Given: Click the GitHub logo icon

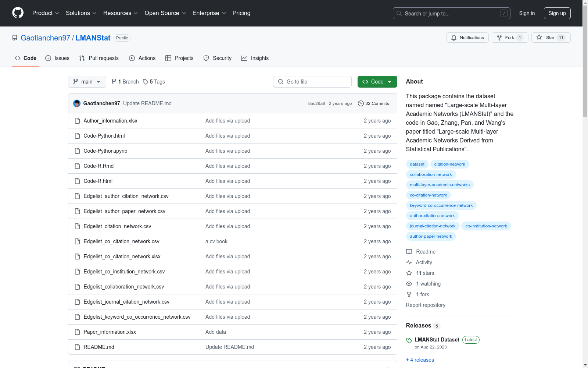Looking at the screenshot, I should click(x=18, y=13).
